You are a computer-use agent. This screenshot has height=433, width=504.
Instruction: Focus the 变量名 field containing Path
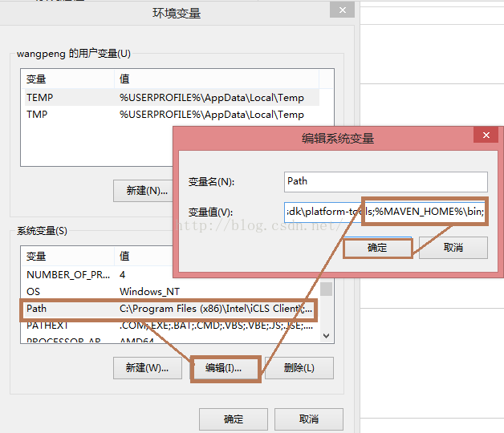386,182
